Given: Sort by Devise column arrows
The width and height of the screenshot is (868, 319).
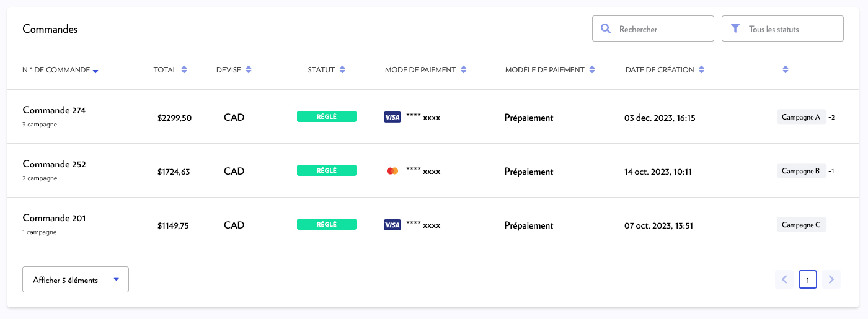Looking at the screenshot, I should click(249, 70).
